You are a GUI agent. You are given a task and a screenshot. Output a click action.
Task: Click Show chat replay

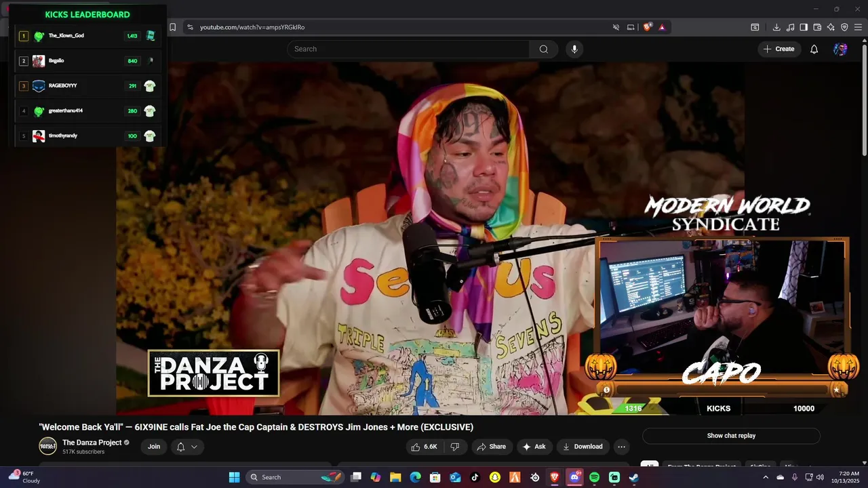(x=731, y=436)
